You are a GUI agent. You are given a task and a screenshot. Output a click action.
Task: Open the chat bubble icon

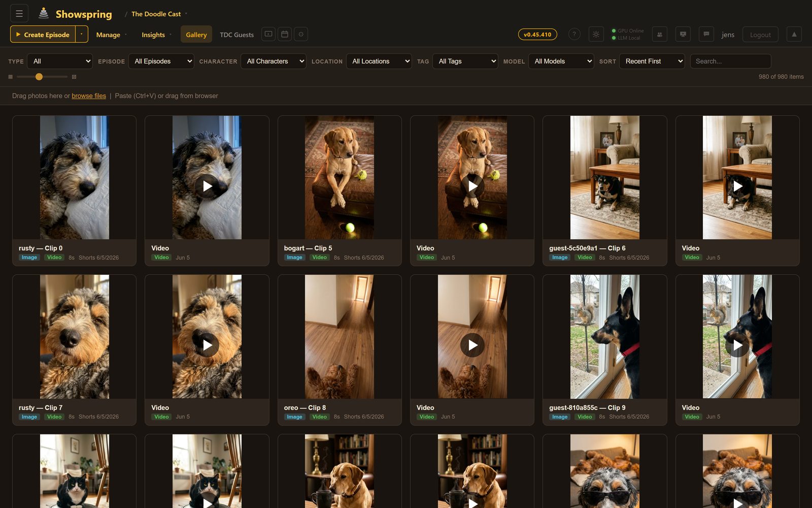[x=706, y=34]
